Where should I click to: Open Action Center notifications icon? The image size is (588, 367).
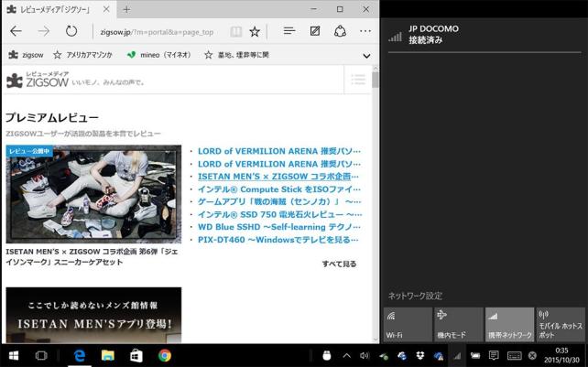[494, 355]
